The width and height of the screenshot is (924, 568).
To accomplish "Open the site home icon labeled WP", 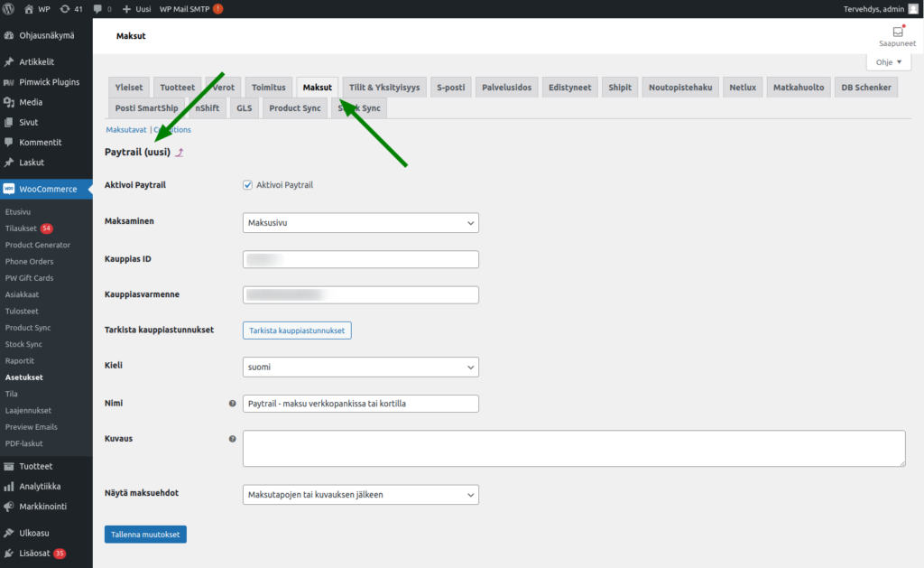I will tap(29, 9).
